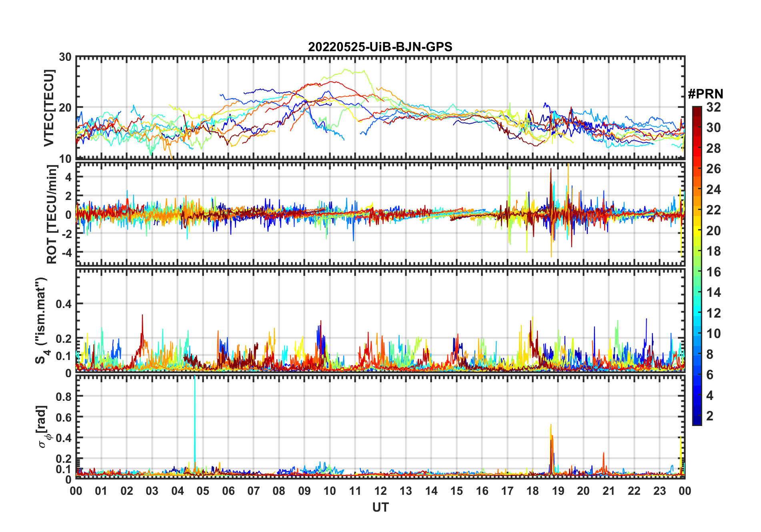Click PRN colorbar tick label 24

click(x=714, y=190)
